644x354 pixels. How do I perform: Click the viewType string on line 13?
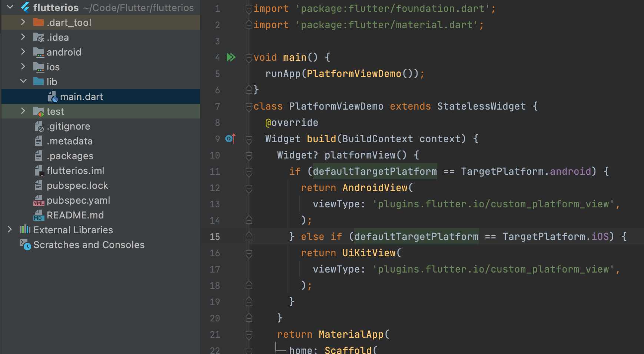pos(493,204)
